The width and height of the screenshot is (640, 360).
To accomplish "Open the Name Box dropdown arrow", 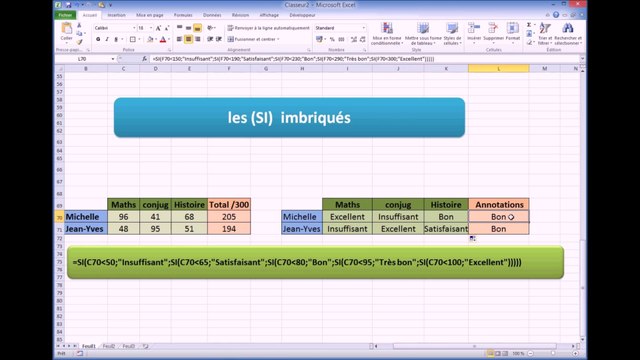I will click(x=113, y=59).
